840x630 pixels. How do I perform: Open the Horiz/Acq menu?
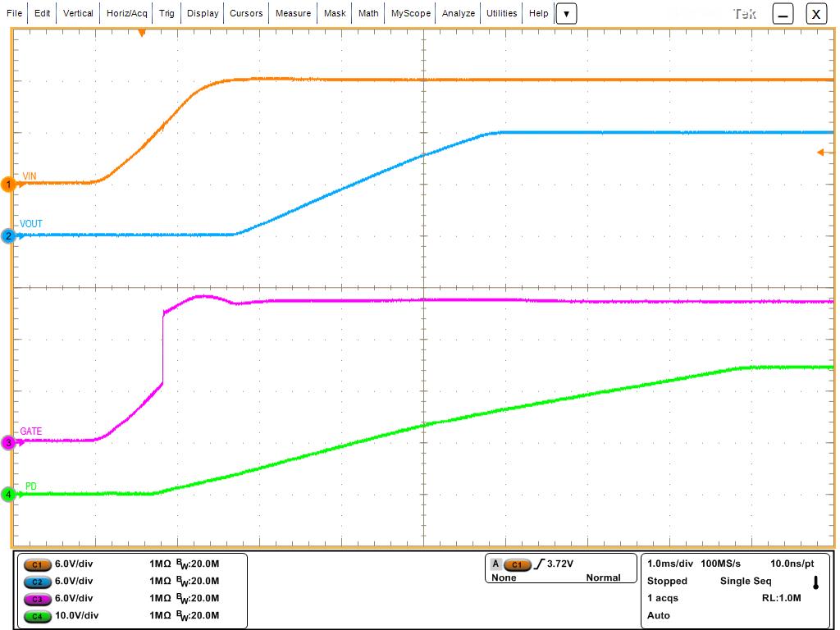click(x=126, y=13)
